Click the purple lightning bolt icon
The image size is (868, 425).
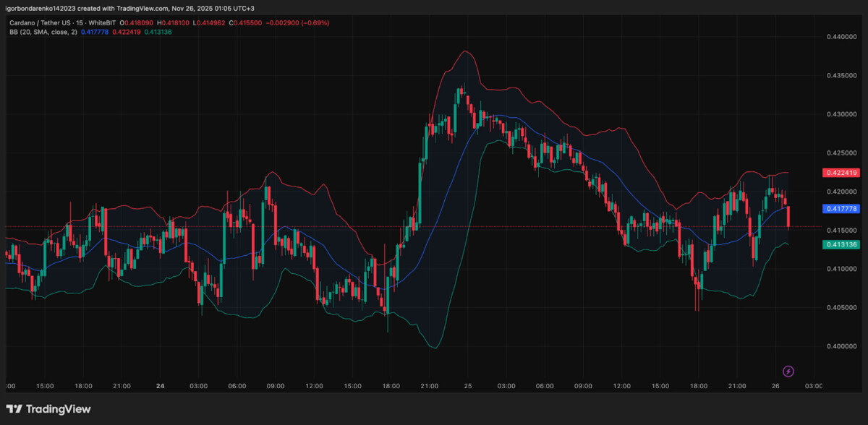(788, 372)
